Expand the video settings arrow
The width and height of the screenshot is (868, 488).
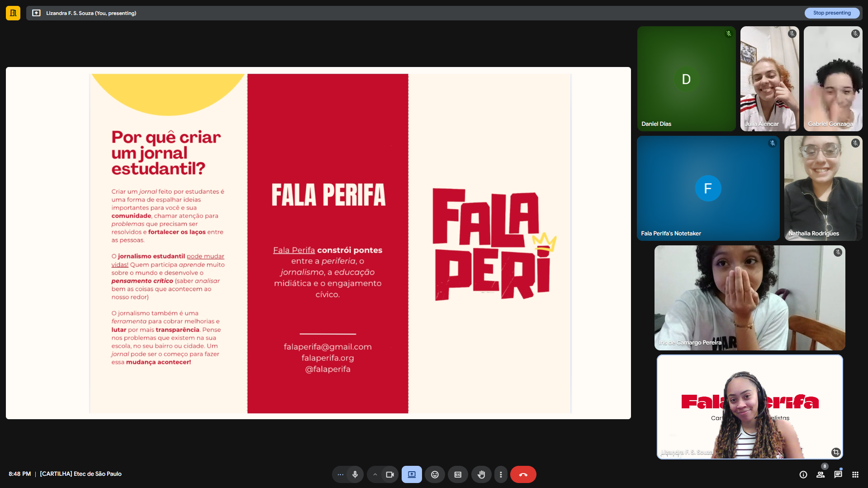(375, 474)
